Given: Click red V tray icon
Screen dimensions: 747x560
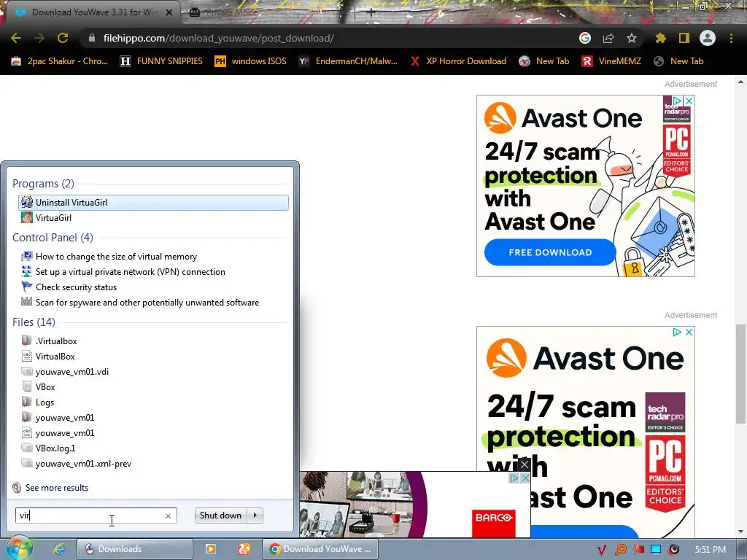Looking at the screenshot, I should pyautogui.click(x=602, y=550).
